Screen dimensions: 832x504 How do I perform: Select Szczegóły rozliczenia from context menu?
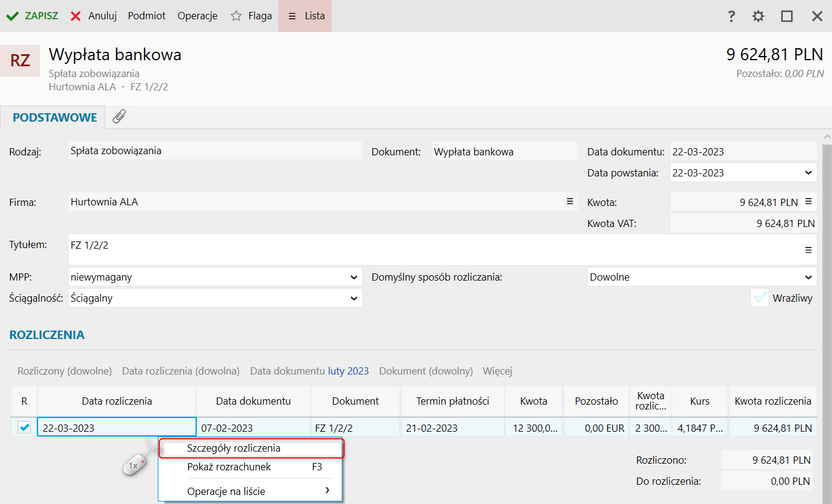(234, 449)
